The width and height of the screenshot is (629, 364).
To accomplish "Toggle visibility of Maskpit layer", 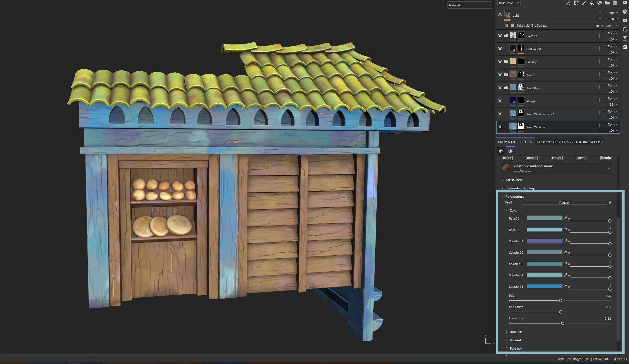I will coord(500,101).
